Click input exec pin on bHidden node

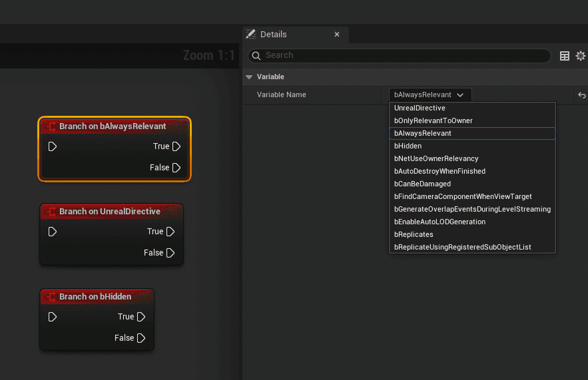[x=53, y=317]
